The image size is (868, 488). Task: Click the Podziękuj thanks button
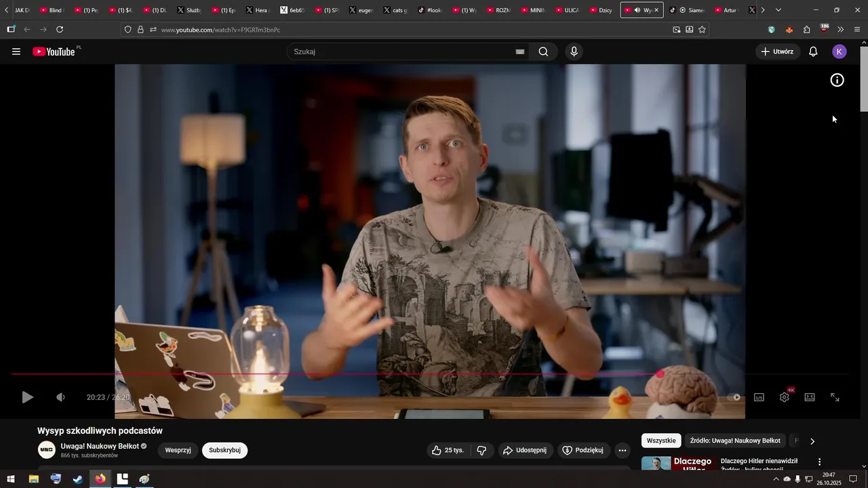coord(583,450)
